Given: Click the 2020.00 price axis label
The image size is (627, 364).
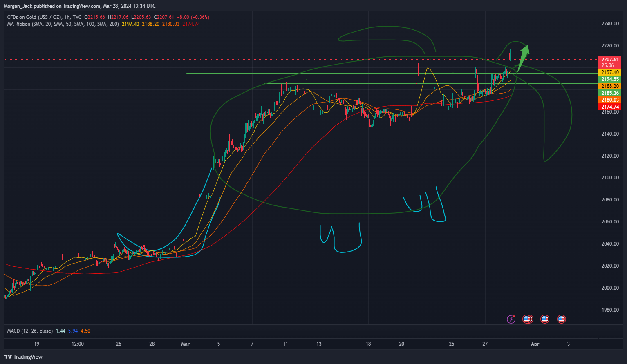Looking at the screenshot, I should pyautogui.click(x=610, y=266).
